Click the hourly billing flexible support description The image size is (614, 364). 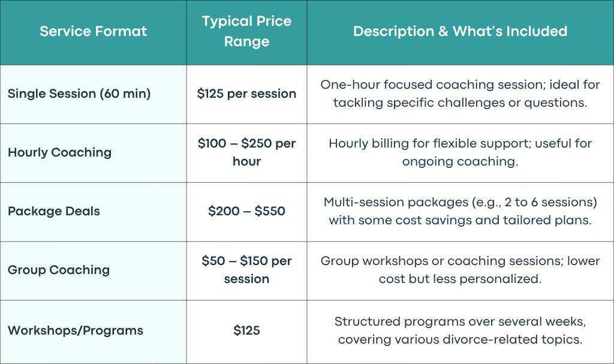460,152
